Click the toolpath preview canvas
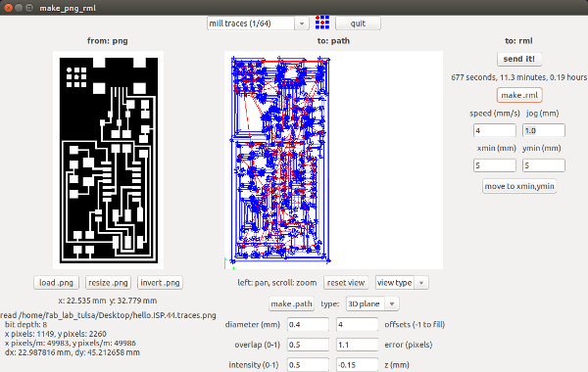The image size is (588, 372). 333,160
